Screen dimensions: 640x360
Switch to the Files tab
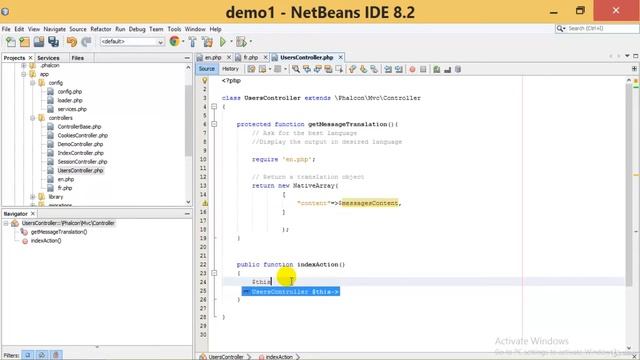(78, 58)
